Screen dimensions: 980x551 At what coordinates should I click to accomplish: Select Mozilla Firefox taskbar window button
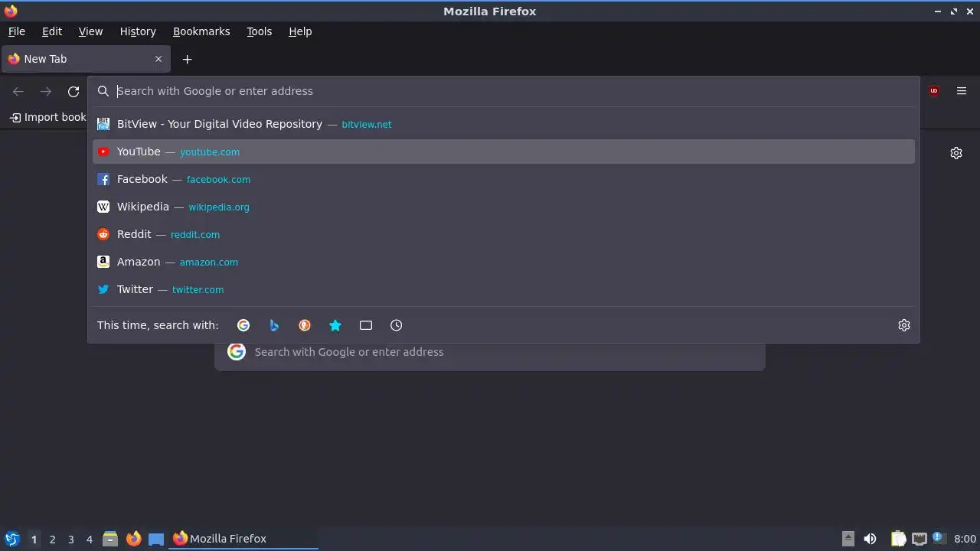point(243,539)
